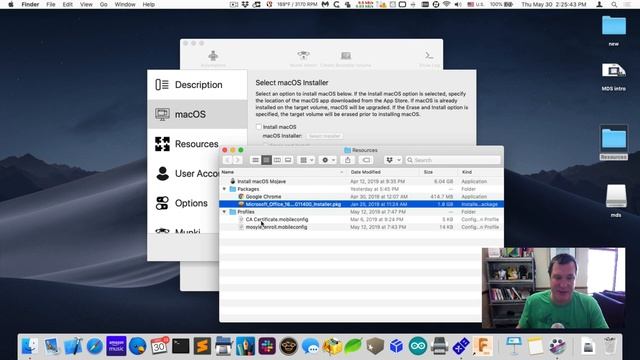This screenshot has width=640, height=360.
Task: Select mosyle_enroll.mobileconfig file
Action: (361, 227)
